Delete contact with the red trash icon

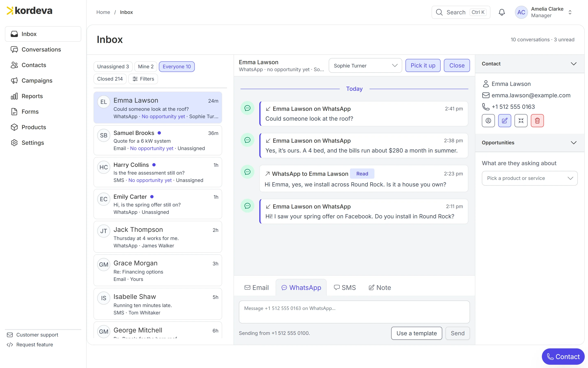click(537, 120)
